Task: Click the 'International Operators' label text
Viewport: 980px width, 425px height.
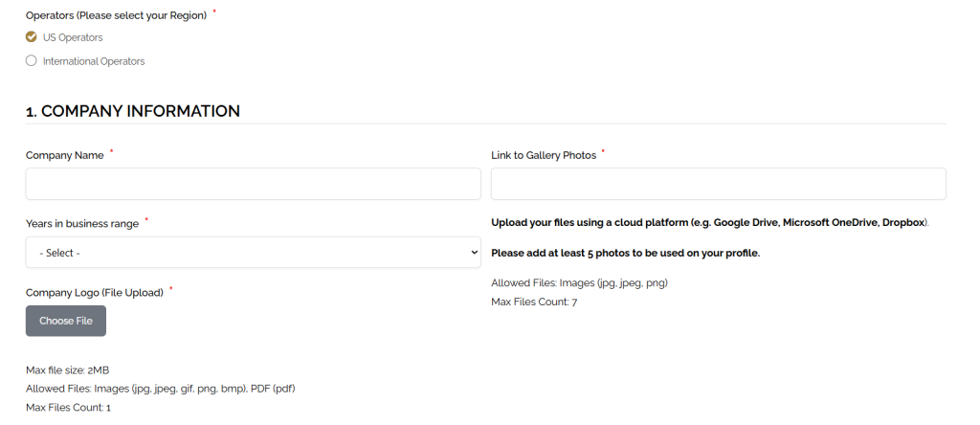Action: pos(94,61)
